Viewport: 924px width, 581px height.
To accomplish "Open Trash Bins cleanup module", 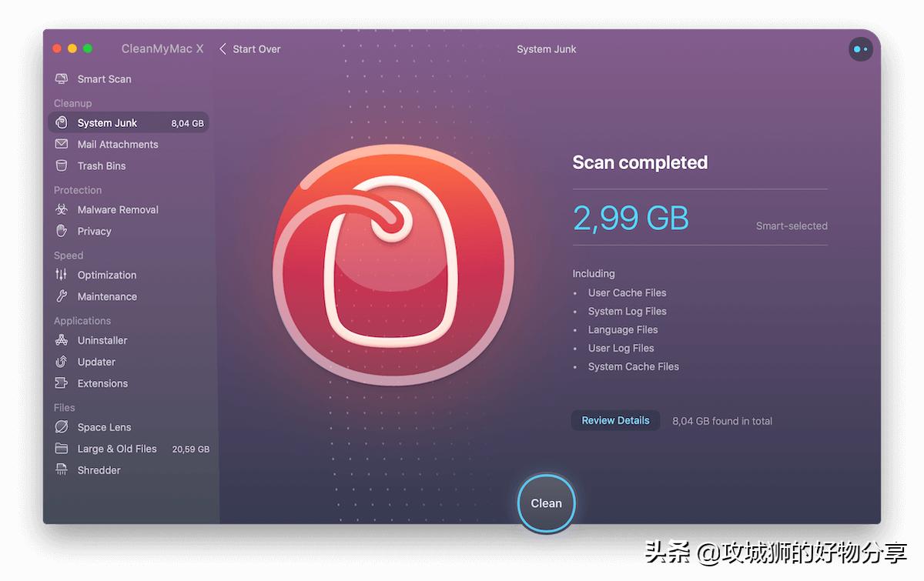I will (128, 166).
